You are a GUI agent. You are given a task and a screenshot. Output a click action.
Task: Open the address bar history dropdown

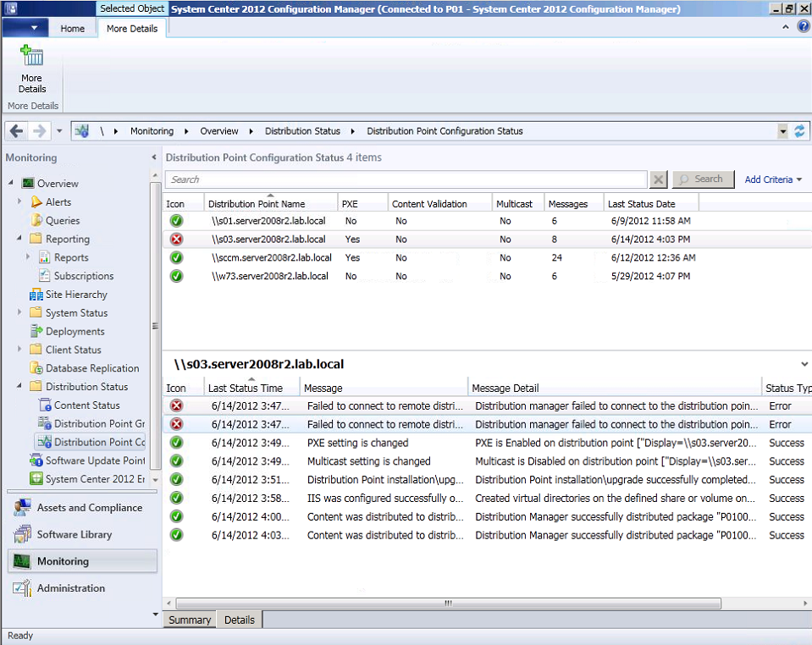782,131
